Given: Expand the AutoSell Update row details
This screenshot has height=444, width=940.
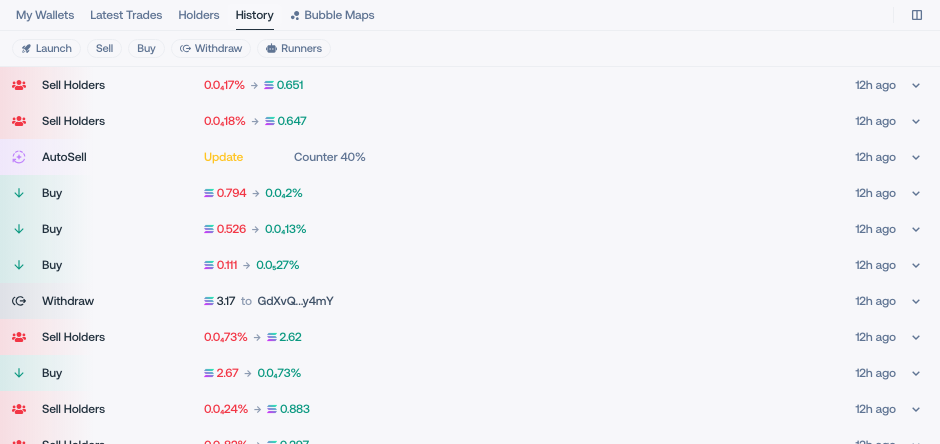Looking at the screenshot, I should (x=916, y=157).
